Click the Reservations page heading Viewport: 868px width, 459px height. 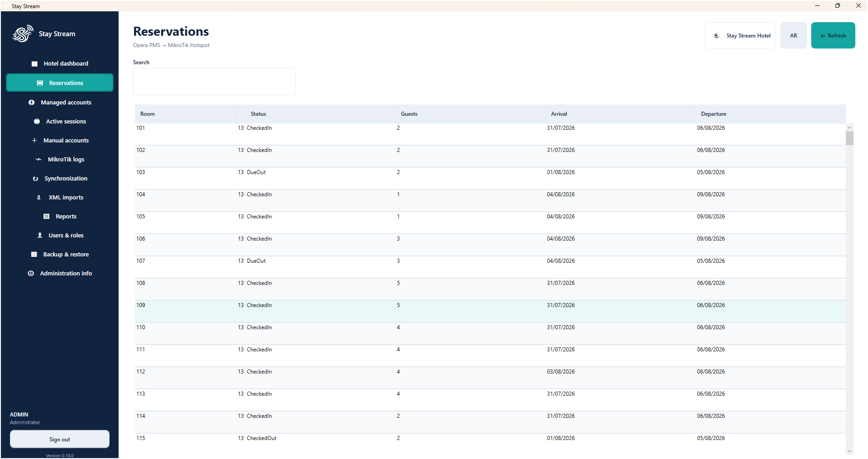pyautogui.click(x=171, y=31)
